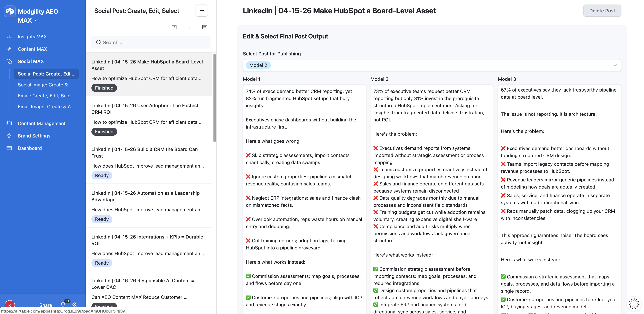
Task: Click the left list-layout icon above search
Action: tap(174, 27)
